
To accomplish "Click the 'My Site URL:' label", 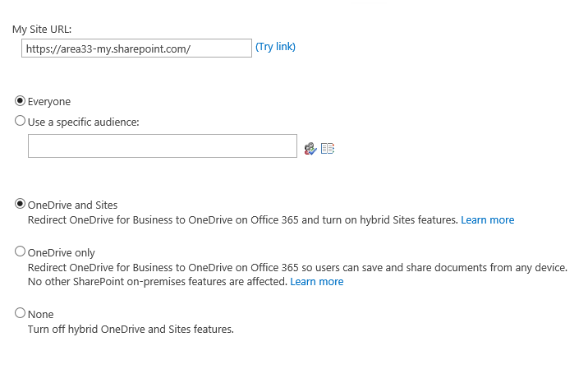I will click(x=42, y=29).
